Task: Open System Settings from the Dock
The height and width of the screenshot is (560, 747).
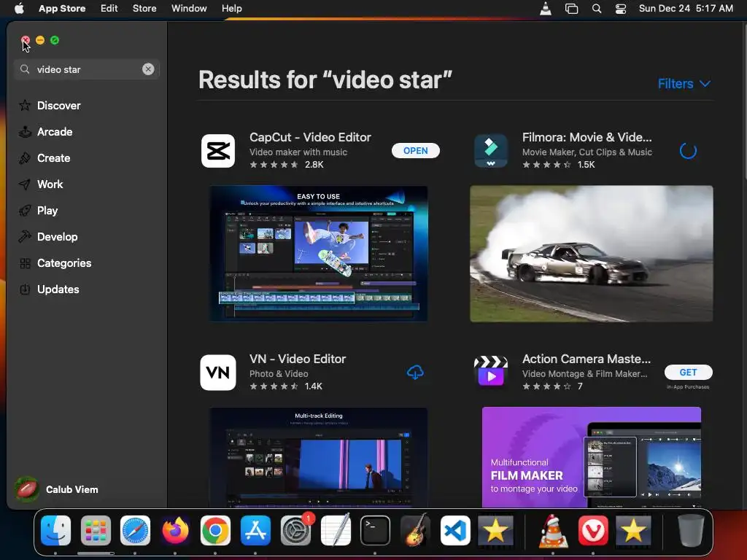Action: tap(296, 530)
